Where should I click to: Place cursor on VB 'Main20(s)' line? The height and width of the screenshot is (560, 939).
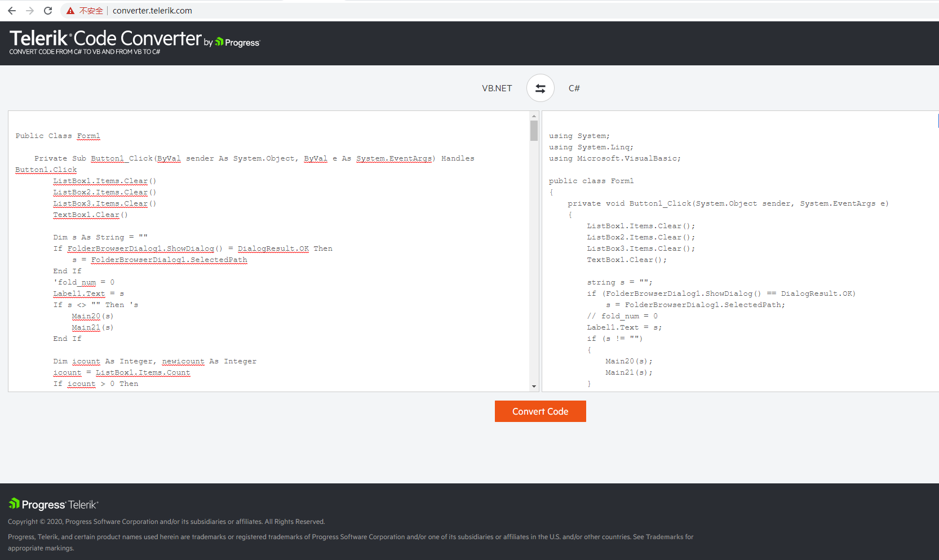tap(92, 316)
